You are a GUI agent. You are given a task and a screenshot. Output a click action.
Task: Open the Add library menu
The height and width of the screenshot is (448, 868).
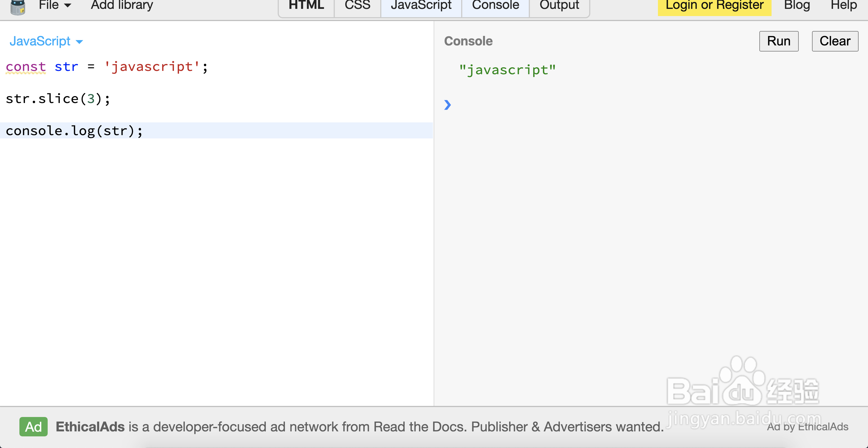[122, 5]
